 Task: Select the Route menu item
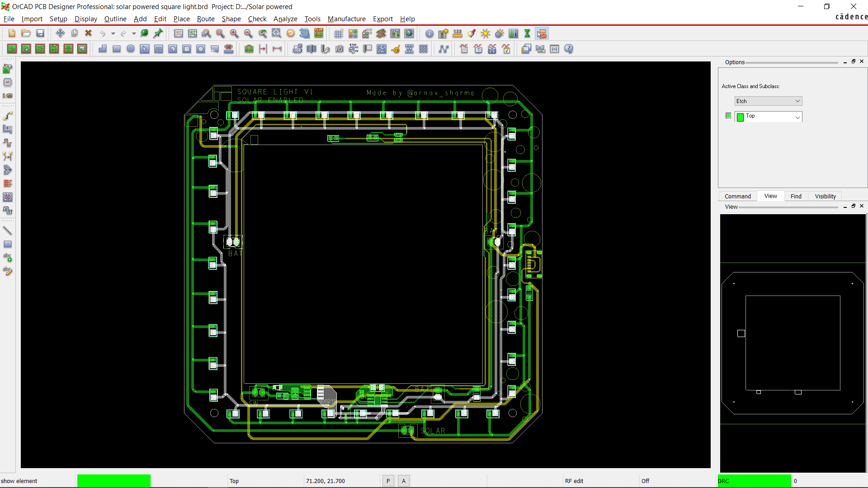pyautogui.click(x=205, y=19)
